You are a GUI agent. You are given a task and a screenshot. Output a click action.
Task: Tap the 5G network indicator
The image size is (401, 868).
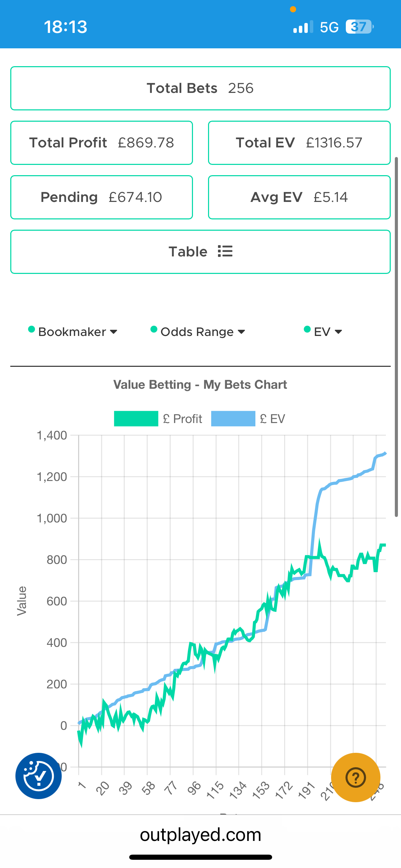[x=329, y=27]
